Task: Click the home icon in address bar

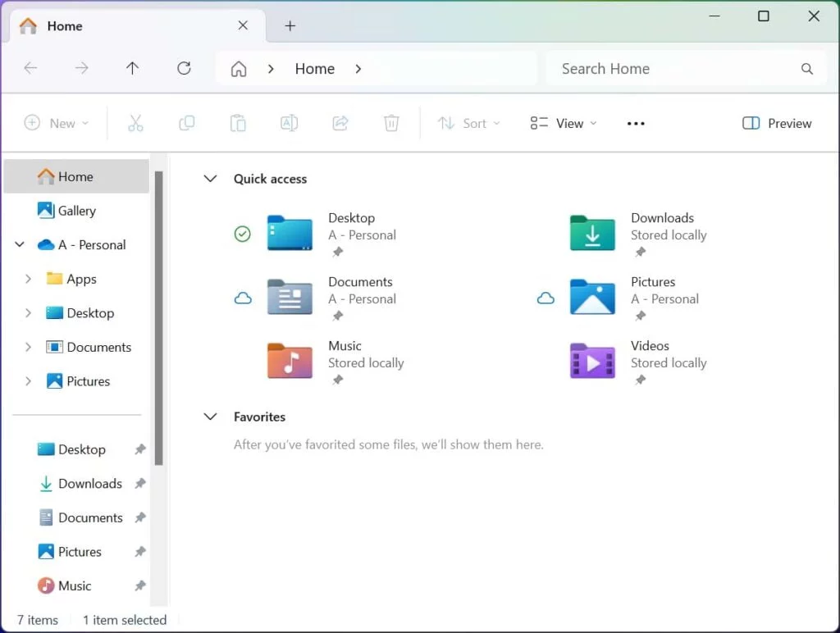Action: (x=239, y=69)
